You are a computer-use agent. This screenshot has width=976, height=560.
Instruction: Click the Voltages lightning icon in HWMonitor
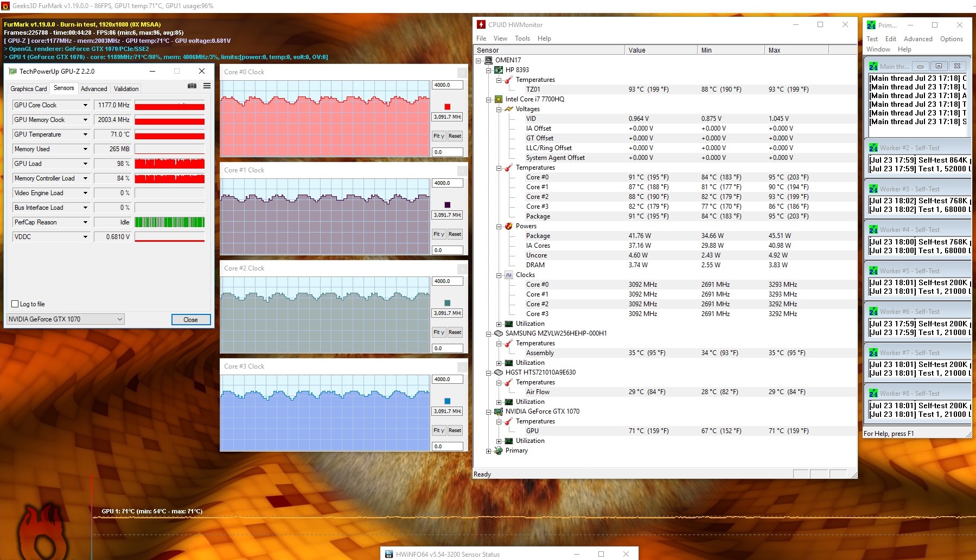[x=509, y=109]
